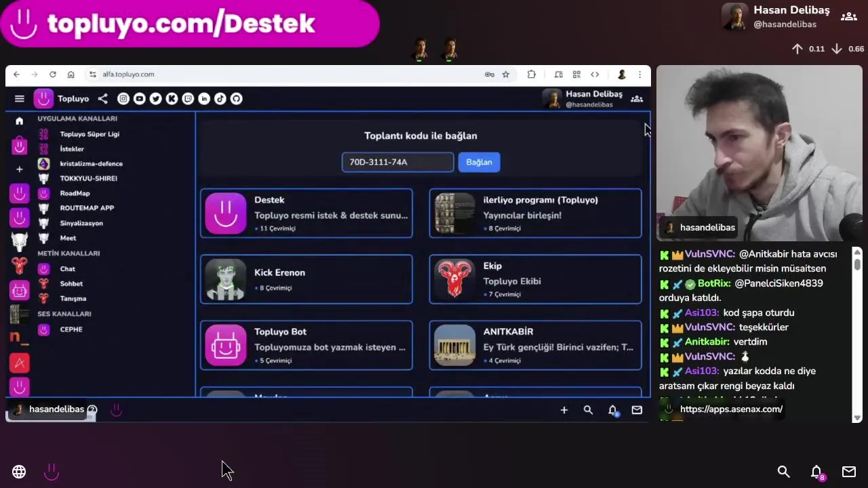Click the globe icon at screen bottom left
Screen dimensions: 868x488
point(19,472)
